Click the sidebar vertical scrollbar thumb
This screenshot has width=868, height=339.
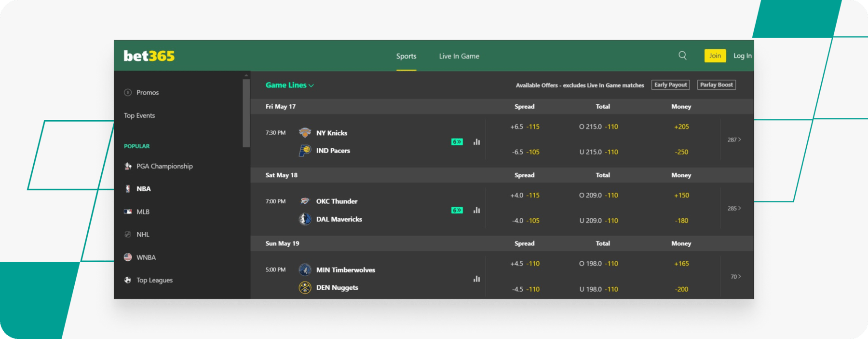[x=246, y=113]
